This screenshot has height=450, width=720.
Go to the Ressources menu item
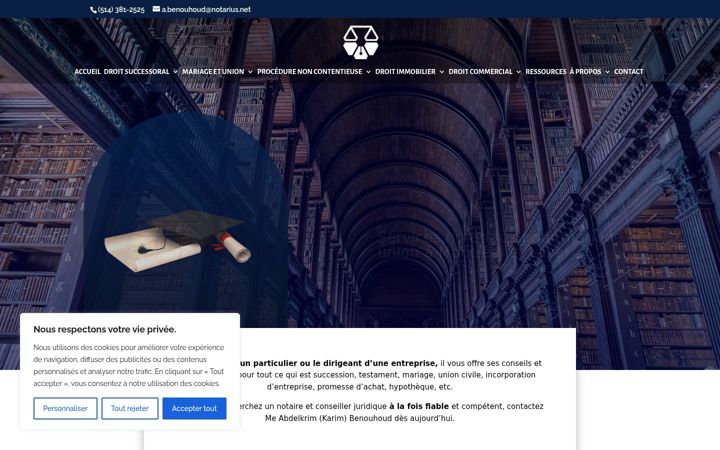coord(546,72)
